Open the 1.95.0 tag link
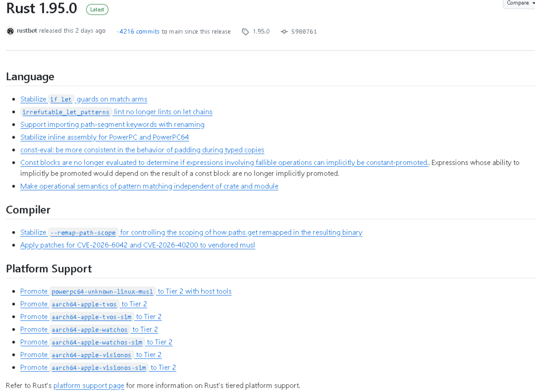 coord(261,31)
